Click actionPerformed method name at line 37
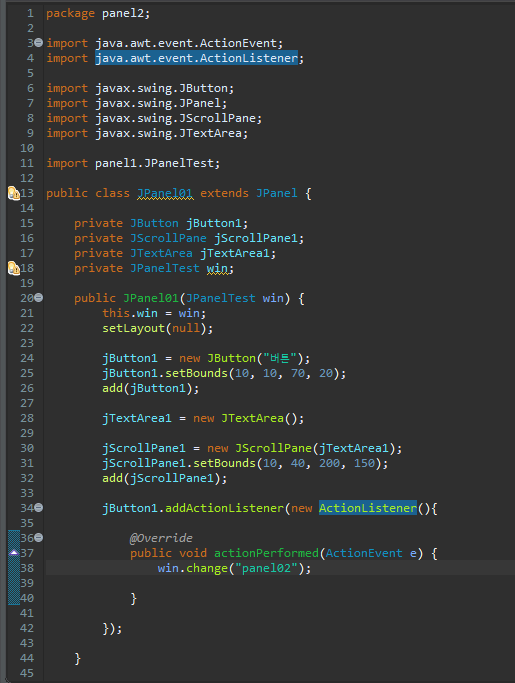515x683 pixels. tap(266, 553)
